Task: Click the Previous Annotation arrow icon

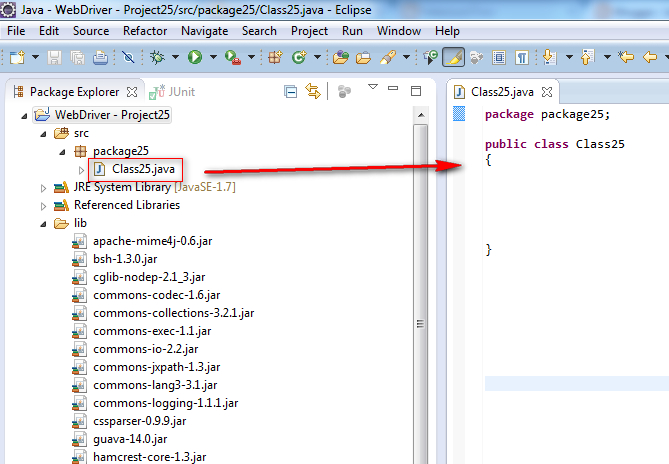Action: pos(588,57)
